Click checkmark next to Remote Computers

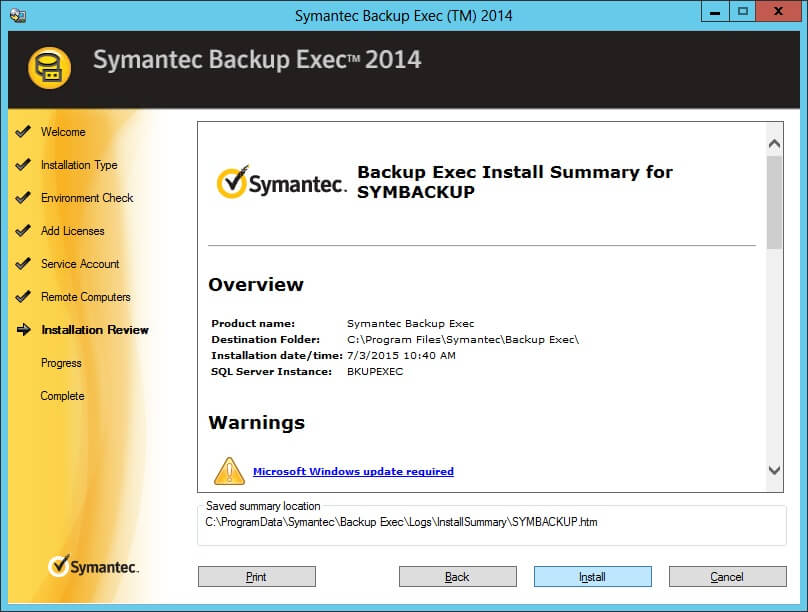click(23, 296)
